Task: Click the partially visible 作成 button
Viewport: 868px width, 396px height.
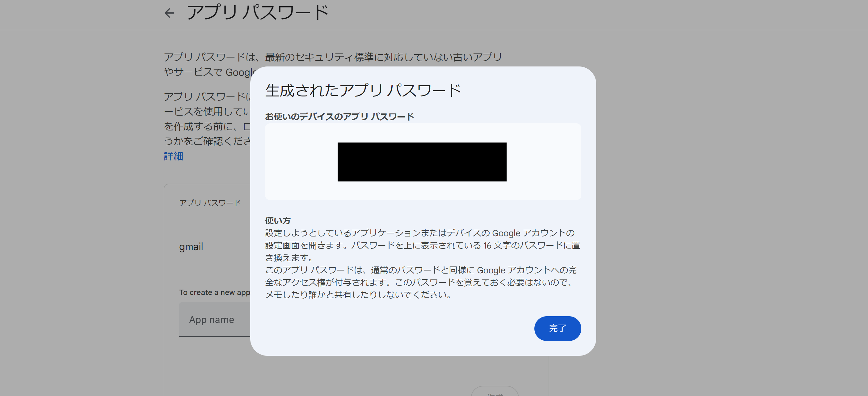Action: [494, 391]
